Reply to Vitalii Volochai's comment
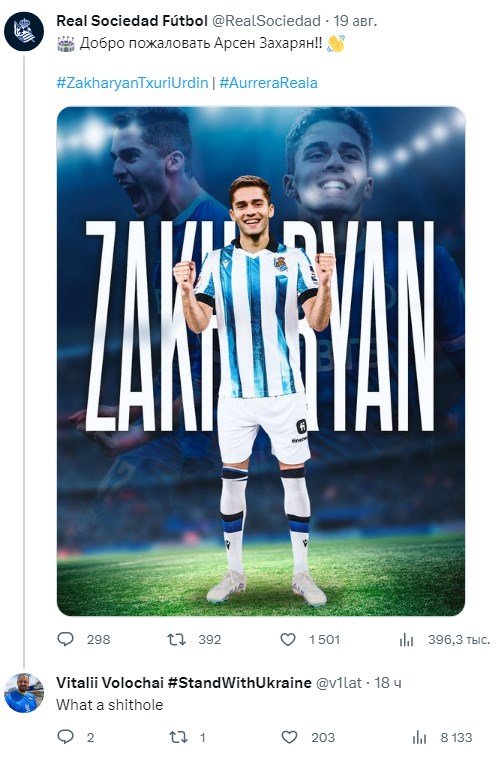 [x=66, y=737]
